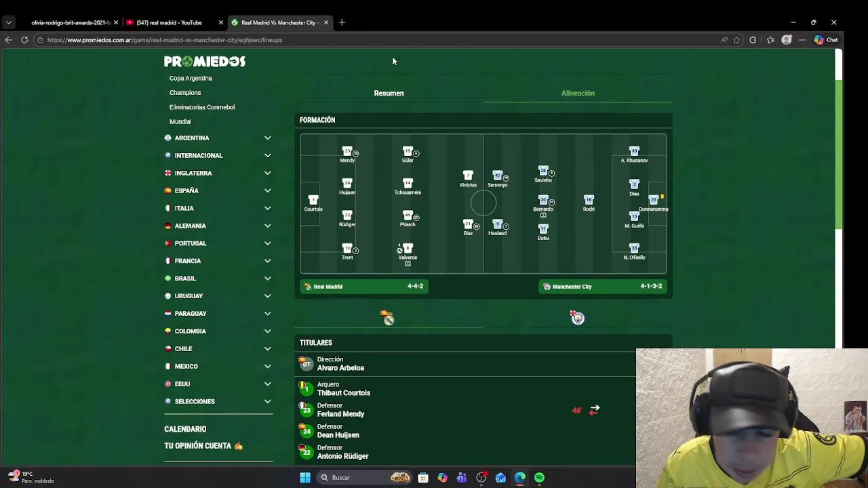This screenshot has height=488, width=868.
Task: Click the Dean Huijsen player row
Action: pyautogui.click(x=484, y=431)
